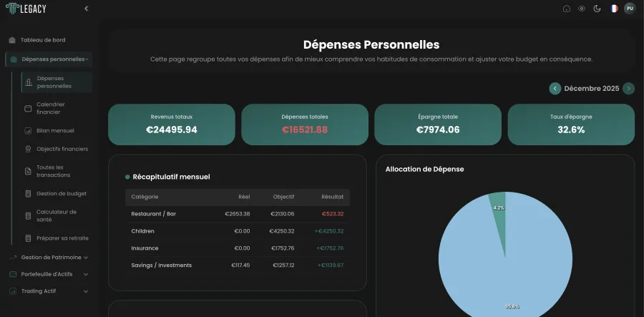Collapse the sidebar with the chevron
The width and height of the screenshot is (644, 317).
(x=87, y=9)
